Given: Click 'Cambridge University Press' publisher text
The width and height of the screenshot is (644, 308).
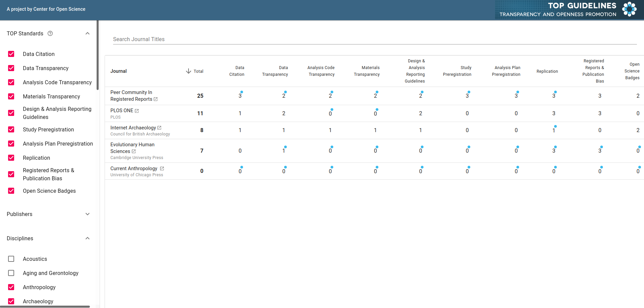Looking at the screenshot, I should pos(137,158).
